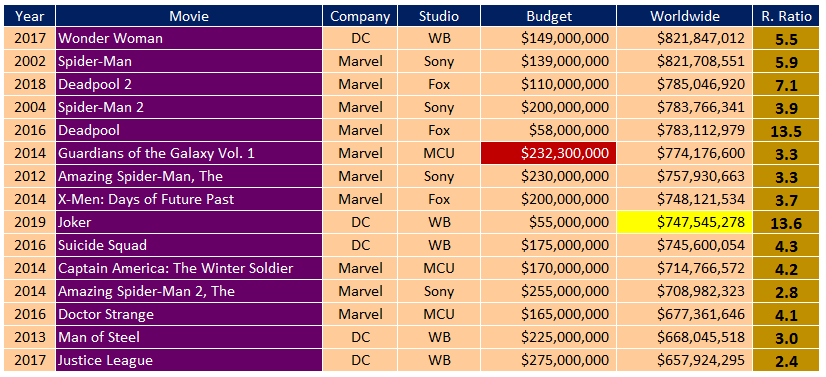Select the Deadpool 2 movie cell
The height and width of the screenshot is (377, 826).
(x=189, y=84)
